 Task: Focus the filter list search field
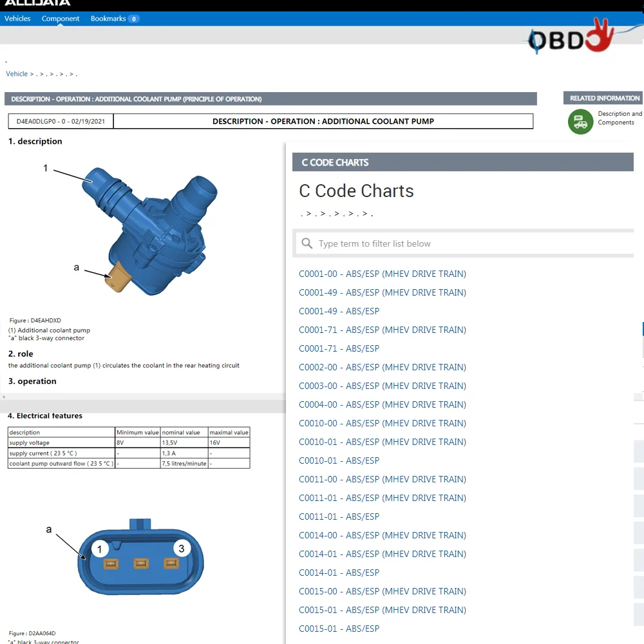click(x=465, y=243)
